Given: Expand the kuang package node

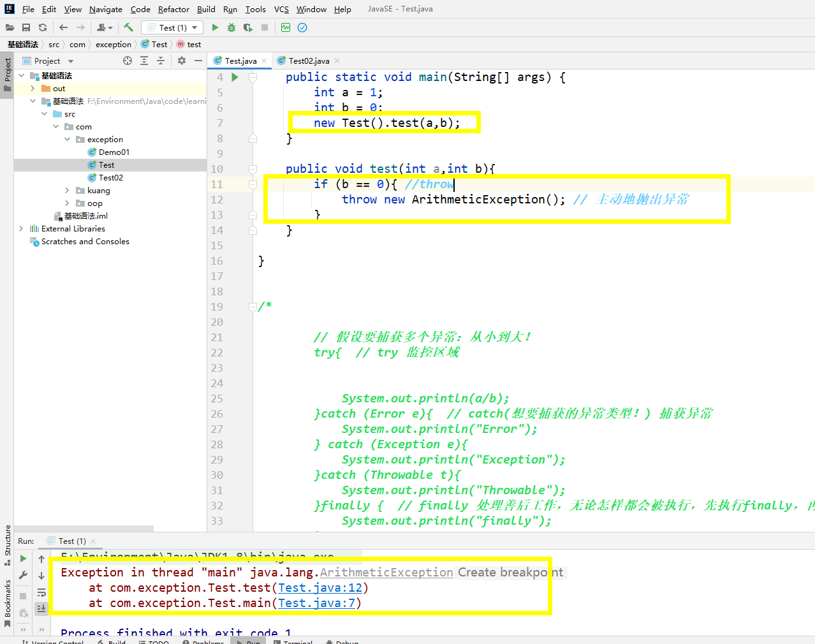Looking at the screenshot, I should 67,191.
